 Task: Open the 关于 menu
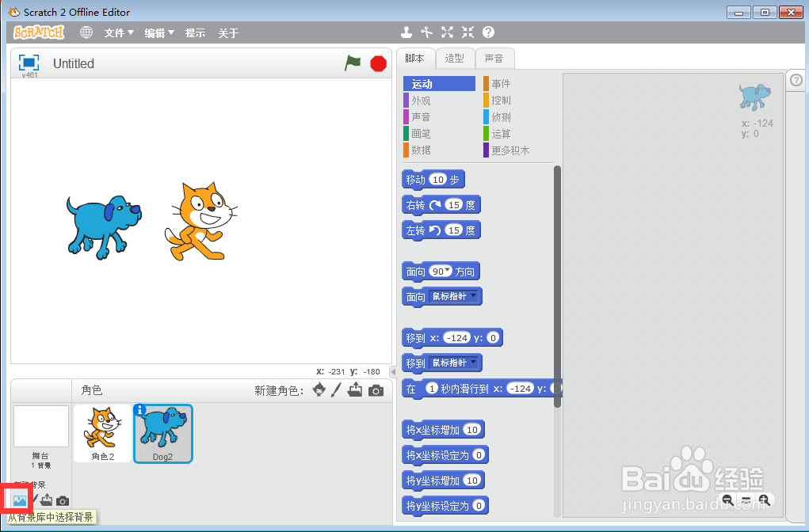228,33
